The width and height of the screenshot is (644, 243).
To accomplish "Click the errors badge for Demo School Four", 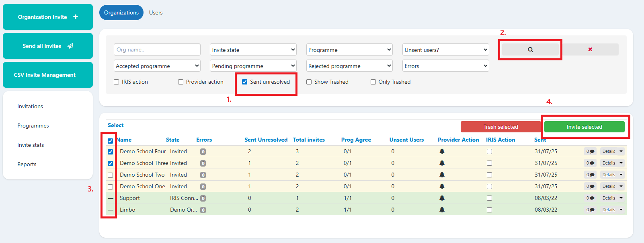I will coord(203,152).
